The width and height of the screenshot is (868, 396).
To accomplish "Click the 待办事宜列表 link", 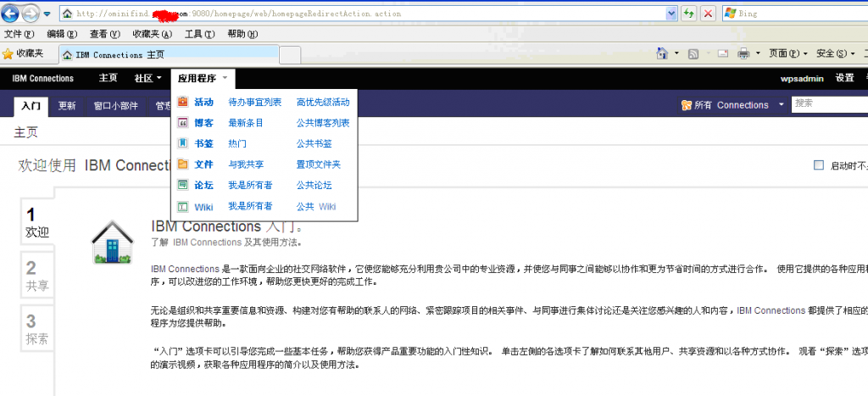I will click(x=254, y=103).
